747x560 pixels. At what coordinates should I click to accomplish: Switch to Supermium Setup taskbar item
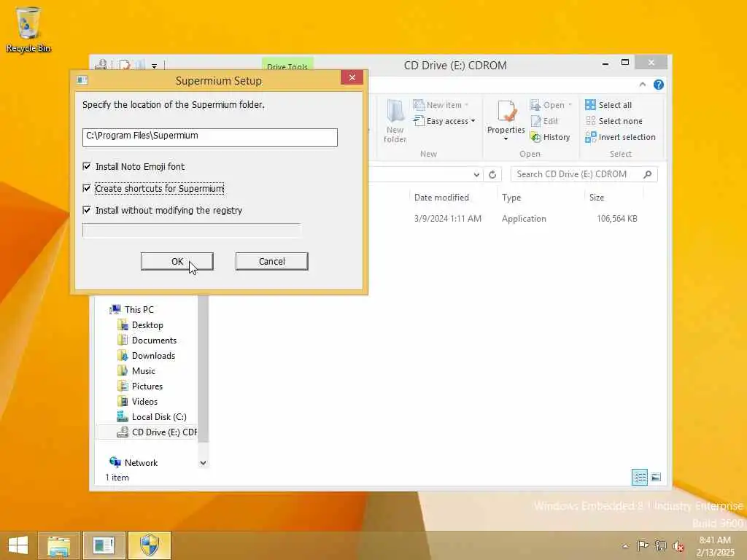click(104, 545)
